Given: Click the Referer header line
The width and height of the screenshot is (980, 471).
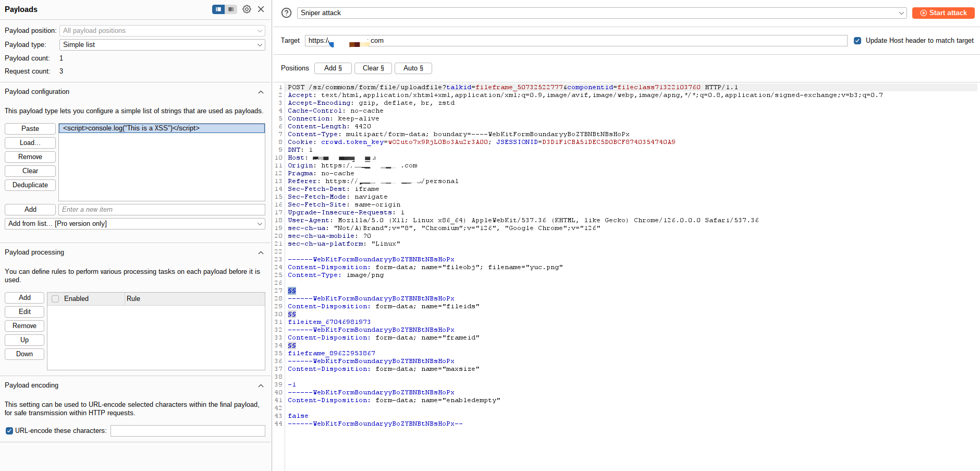Looking at the screenshot, I should (373, 182).
